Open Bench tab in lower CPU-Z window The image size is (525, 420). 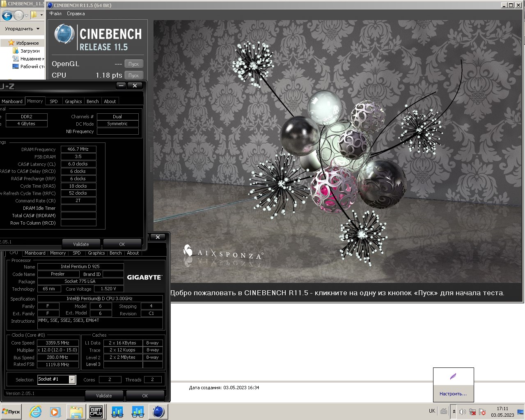point(116,253)
